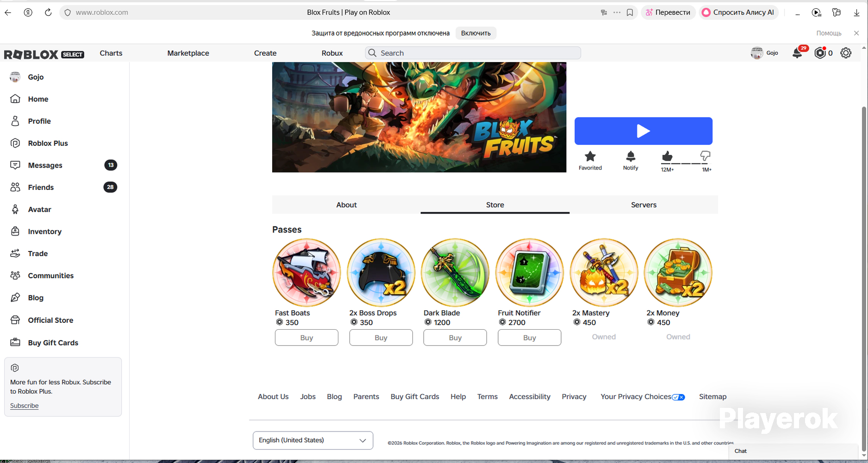Open the English (United States) language dropdown
This screenshot has width=868, height=463.
point(313,440)
